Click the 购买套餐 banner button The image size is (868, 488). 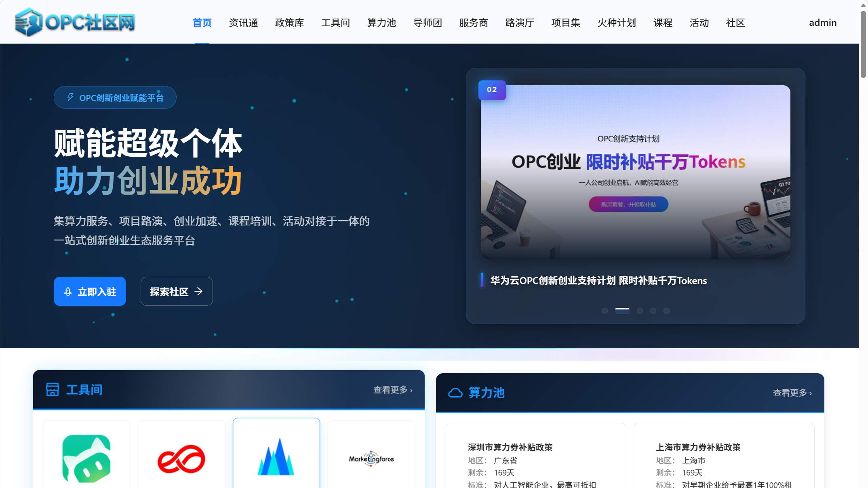click(x=628, y=204)
